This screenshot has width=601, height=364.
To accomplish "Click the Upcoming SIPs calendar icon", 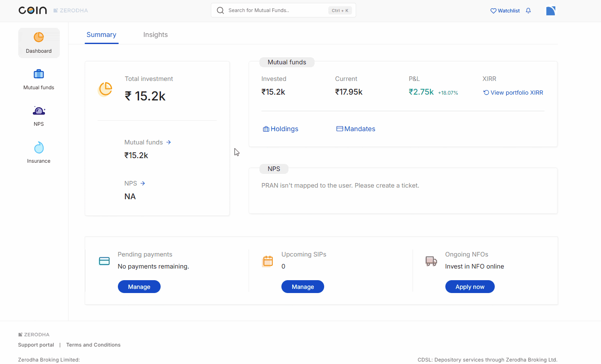I will 268,261.
